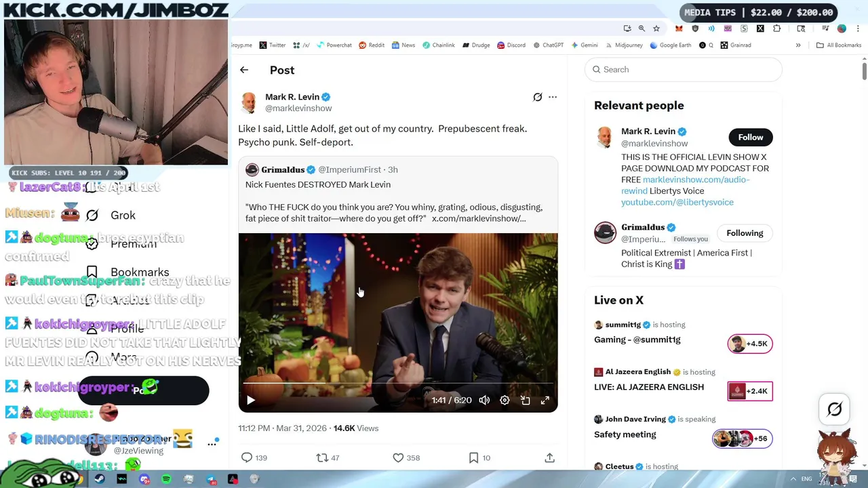Bookmark this tab with star icon
This screenshot has height=488, width=868.
pos(656,28)
